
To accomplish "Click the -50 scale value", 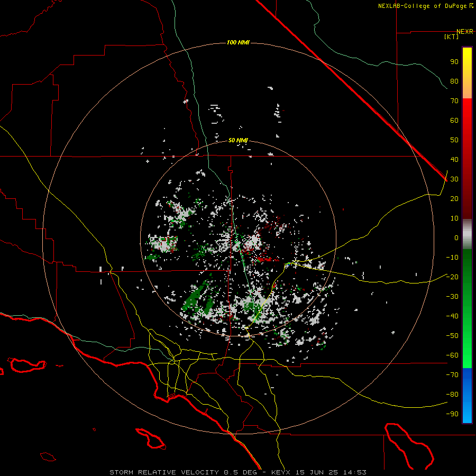I will click(452, 336).
